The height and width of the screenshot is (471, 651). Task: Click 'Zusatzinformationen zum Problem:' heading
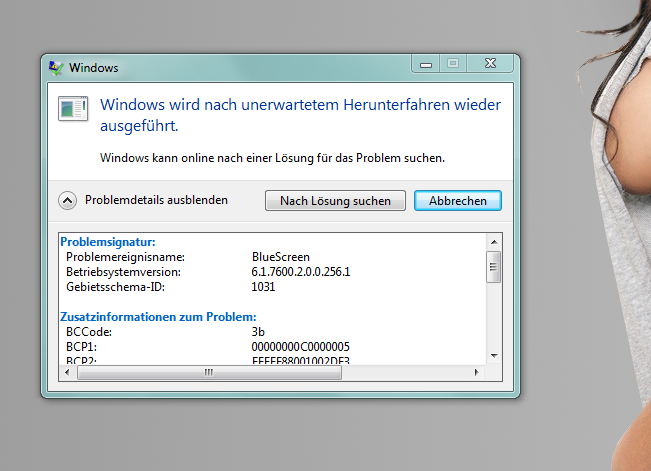click(158, 317)
